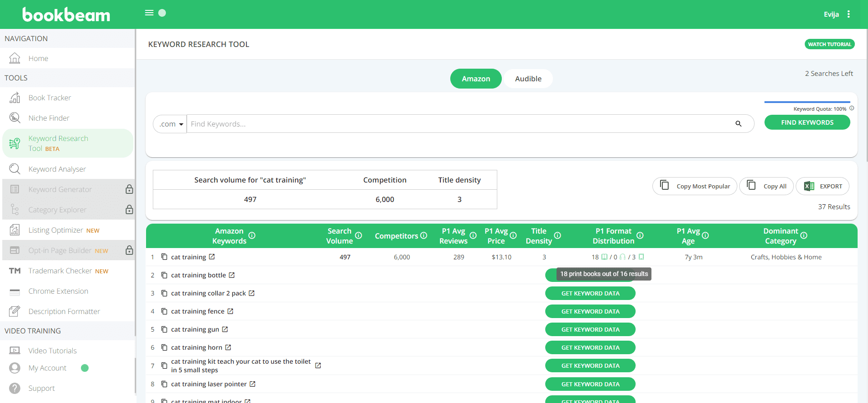This screenshot has height=403, width=868.
Task: Open the user options three-dot menu
Action: (x=849, y=14)
